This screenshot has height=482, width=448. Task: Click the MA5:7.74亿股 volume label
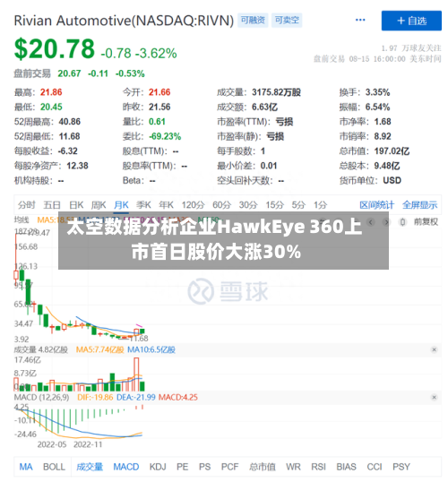tap(99, 349)
